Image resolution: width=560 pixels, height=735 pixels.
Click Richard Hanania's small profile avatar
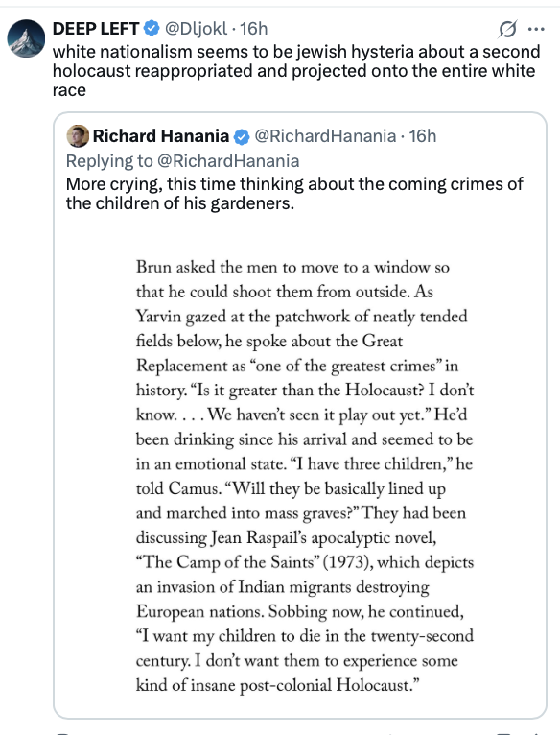tap(78, 136)
